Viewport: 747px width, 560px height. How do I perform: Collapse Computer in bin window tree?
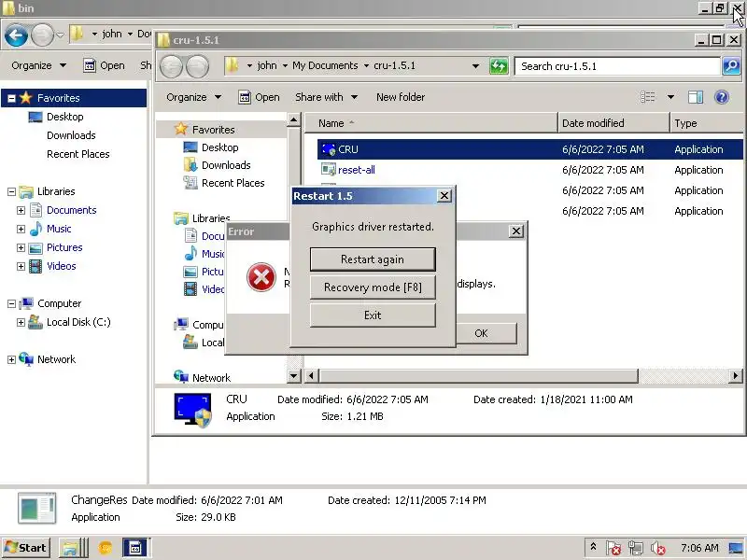pyautogui.click(x=11, y=304)
